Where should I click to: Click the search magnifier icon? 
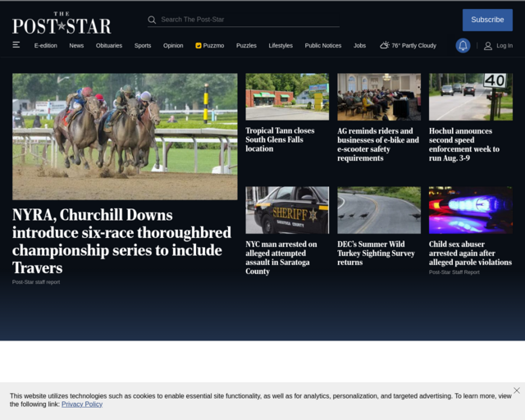tap(152, 20)
